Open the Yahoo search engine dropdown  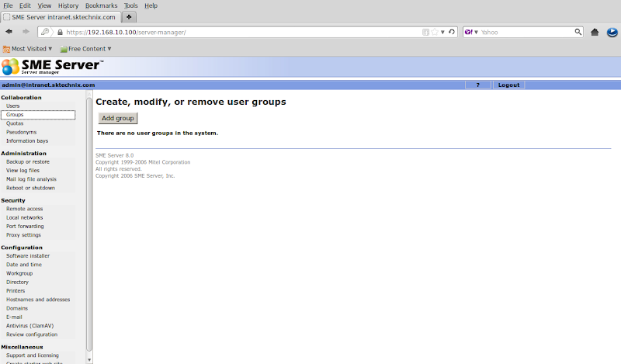471,32
